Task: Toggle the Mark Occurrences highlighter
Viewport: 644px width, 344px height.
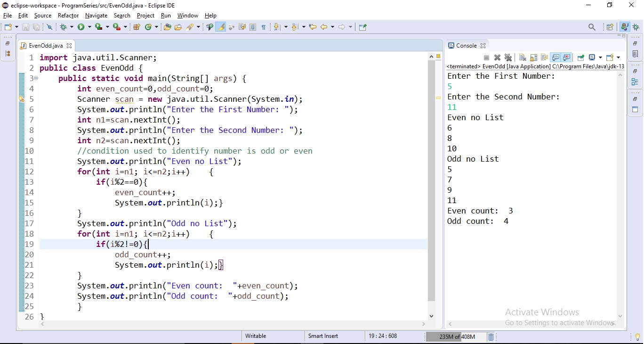Action: tap(220, 27)
